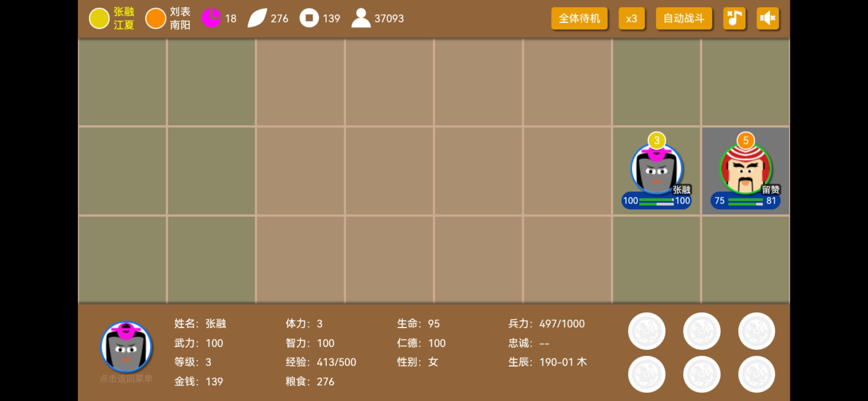
Task: Tap the 留赞 name label on the battlefield unit
Action: pyautogui.click(x=771, y=190)
